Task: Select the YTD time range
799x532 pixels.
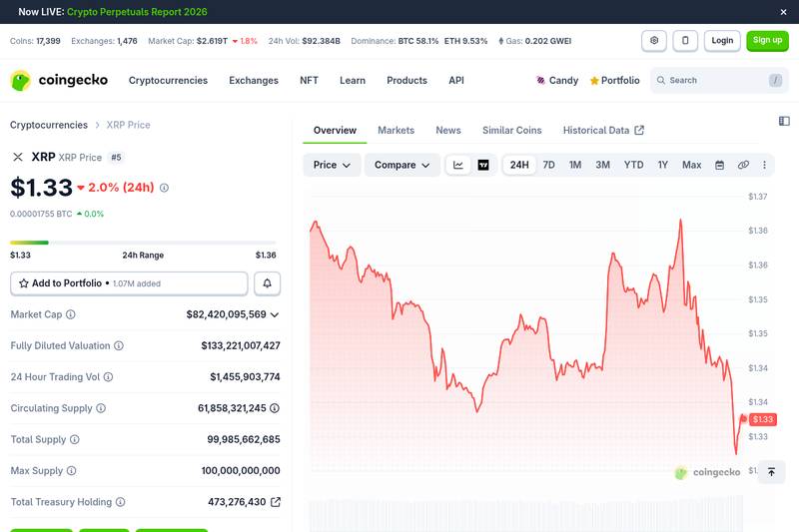Action: 634,165
